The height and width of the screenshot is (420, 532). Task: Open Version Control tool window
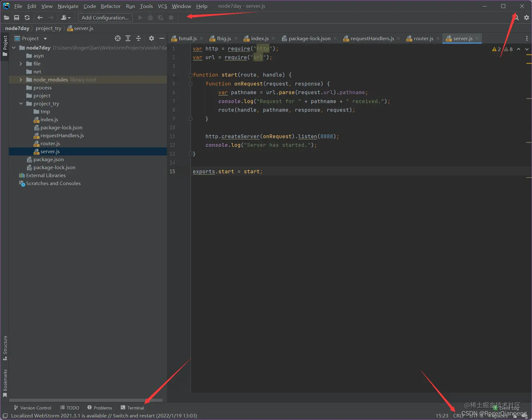point(32,408)
